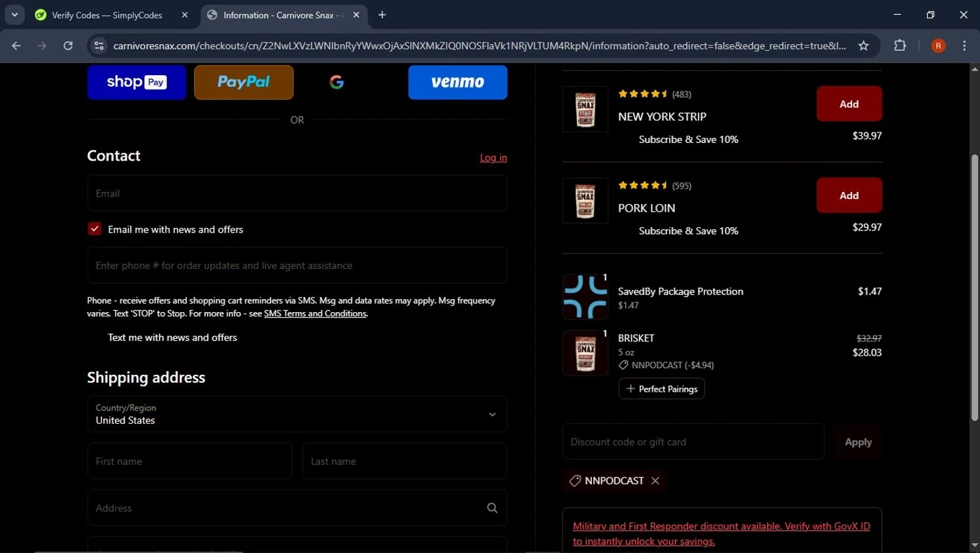The width and height of the screenshot is (980, 553).
Task: Click the carnivoresnax.com address bar URL
Action: [480, 46]
